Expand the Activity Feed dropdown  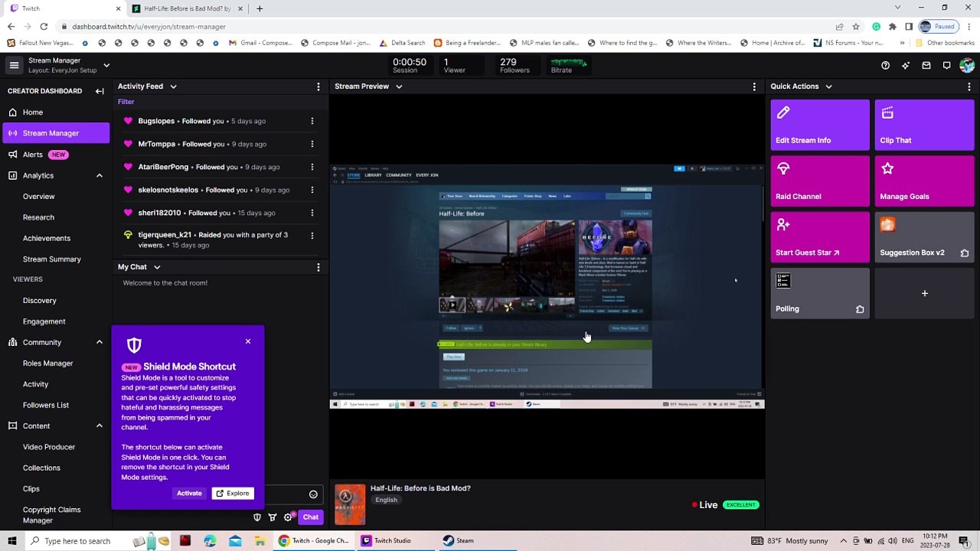pyautogui.click(x=173, y=86)
